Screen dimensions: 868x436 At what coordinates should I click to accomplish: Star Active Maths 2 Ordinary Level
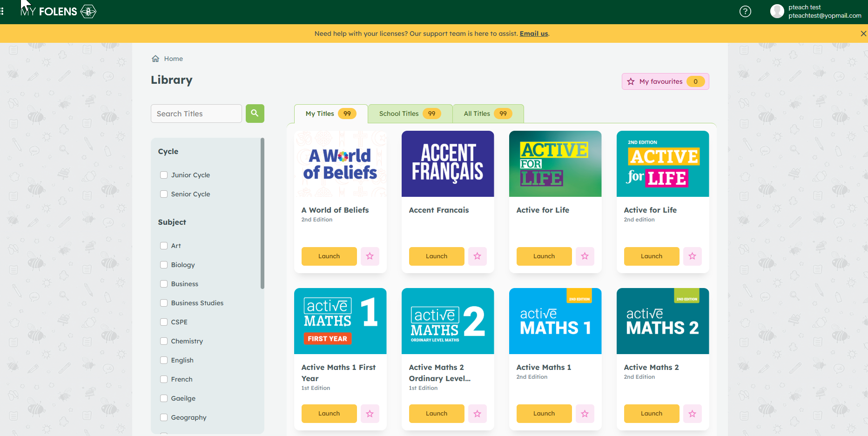click(478, 414)
